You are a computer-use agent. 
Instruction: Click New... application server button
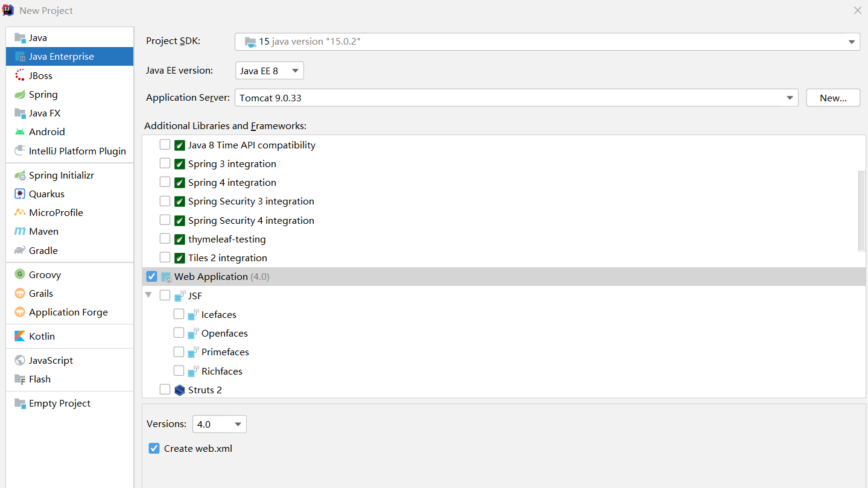point(833,98)
